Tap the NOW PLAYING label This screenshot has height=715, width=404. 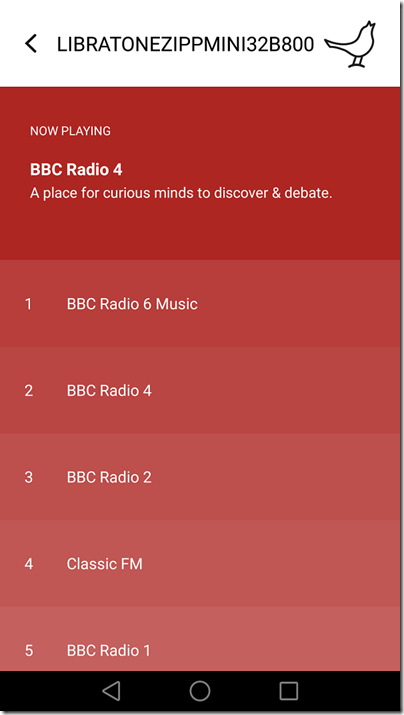click(x=70, y=131)
